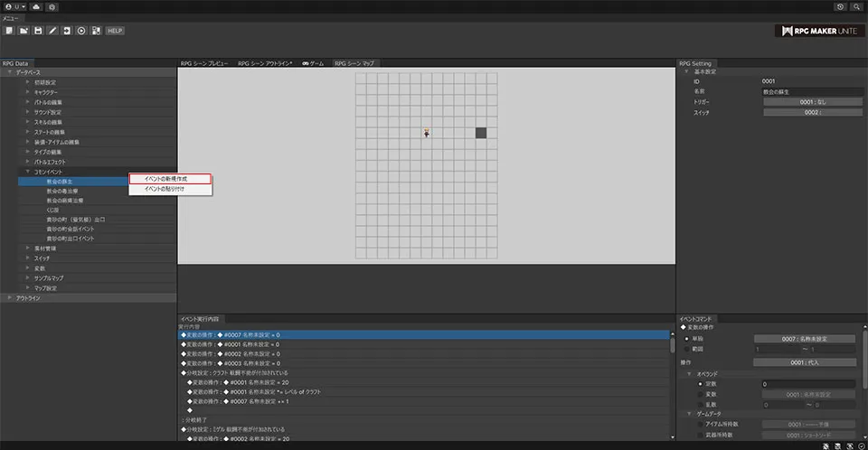Click the history clock icon at top right
This screenshot has height=450, width=868.
(840, 6)
